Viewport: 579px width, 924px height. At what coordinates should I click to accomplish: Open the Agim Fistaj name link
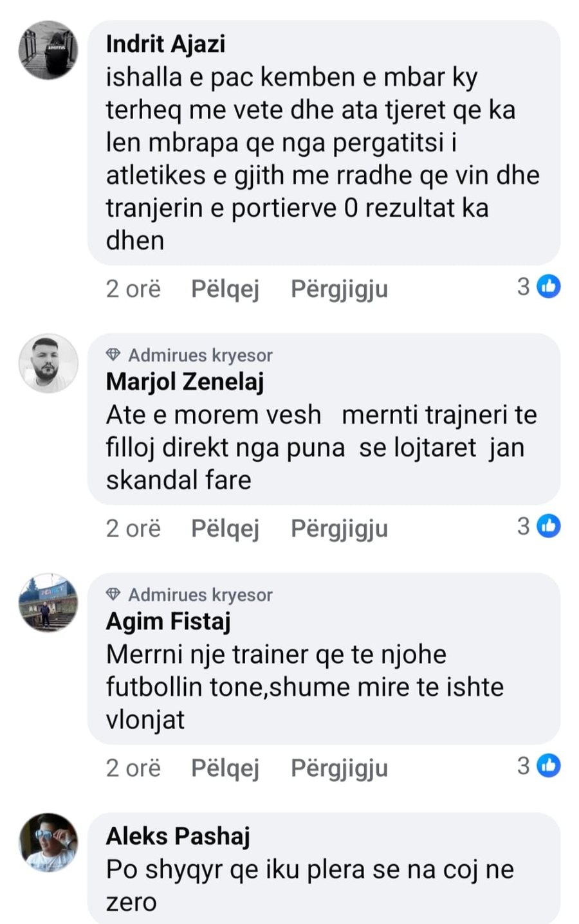tap(169, 622)
